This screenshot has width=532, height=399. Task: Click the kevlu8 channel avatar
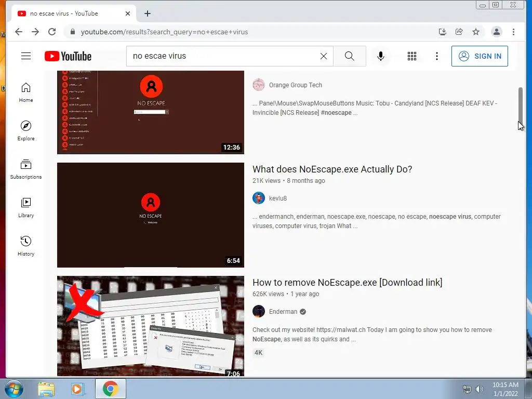[x=259, y=198]
